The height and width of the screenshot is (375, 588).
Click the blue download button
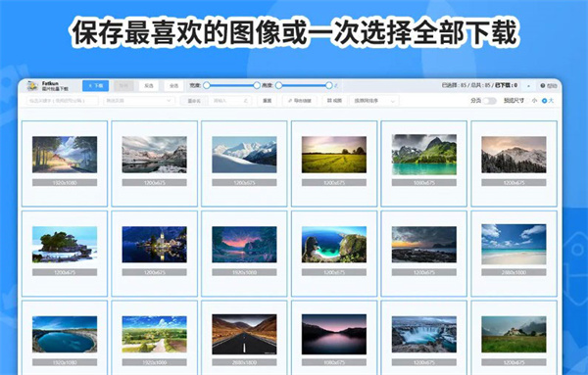pyautogui.click(x=96, y=86)
